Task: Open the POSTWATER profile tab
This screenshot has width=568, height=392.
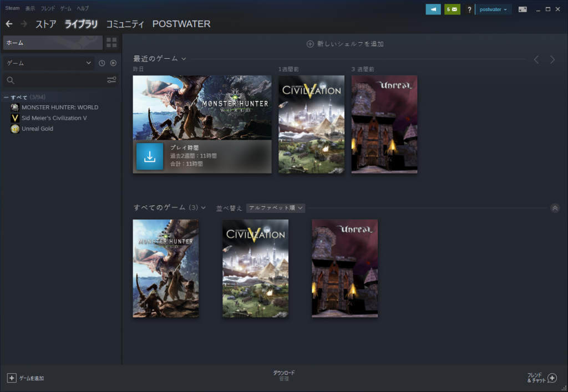Action: (181, 24)
